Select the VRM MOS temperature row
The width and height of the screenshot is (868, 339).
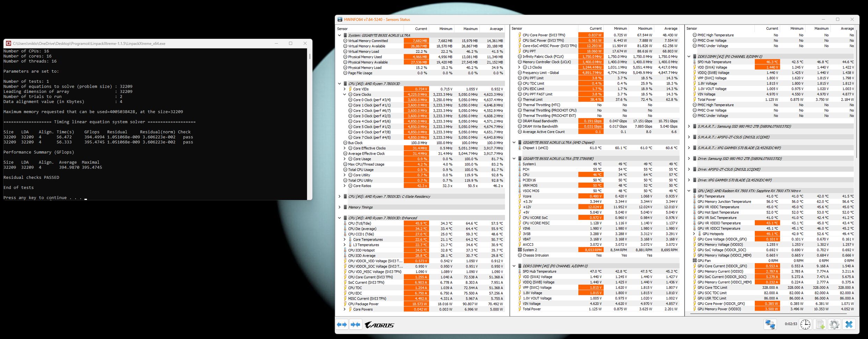coord(595,185)
